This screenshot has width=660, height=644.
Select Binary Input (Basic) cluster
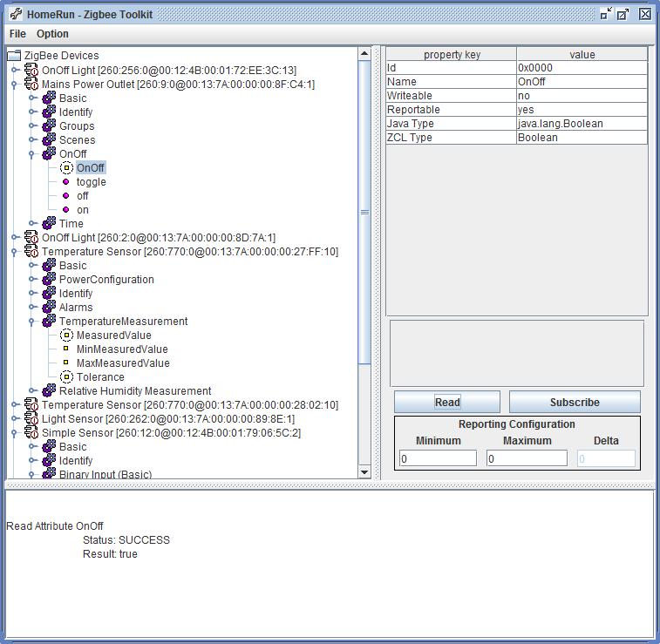point(105,474)
